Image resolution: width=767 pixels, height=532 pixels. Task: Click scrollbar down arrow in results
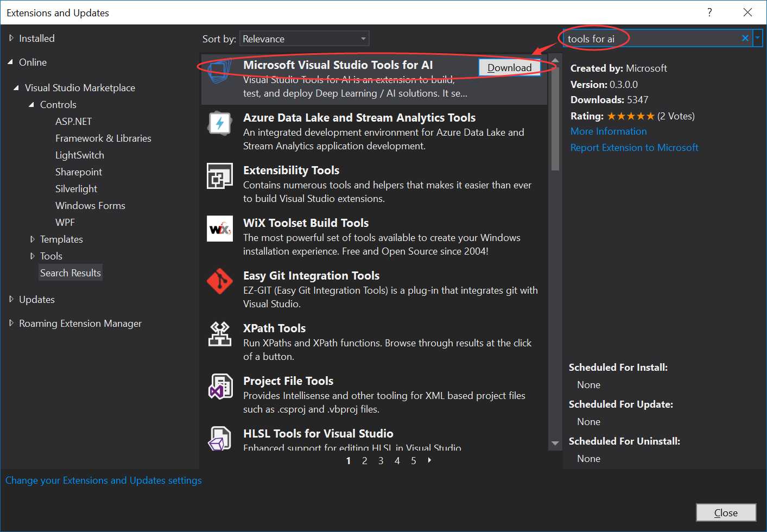(x=555, y=443)
